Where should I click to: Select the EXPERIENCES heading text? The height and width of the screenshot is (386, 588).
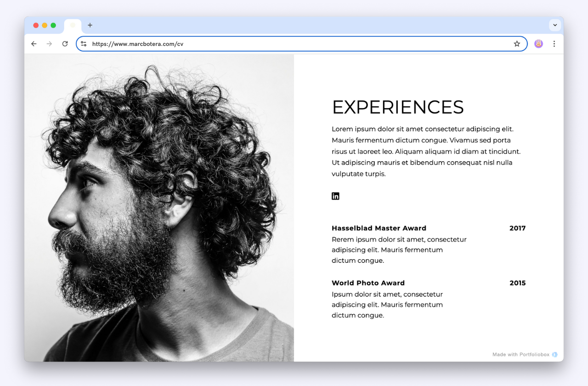(x=398, y=107)
